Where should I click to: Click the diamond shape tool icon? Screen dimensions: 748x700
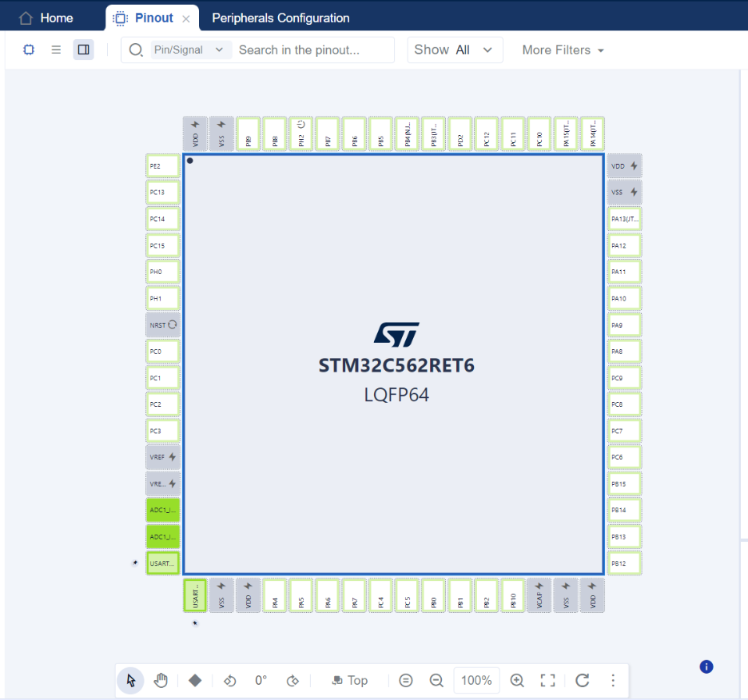pos(195,681)
